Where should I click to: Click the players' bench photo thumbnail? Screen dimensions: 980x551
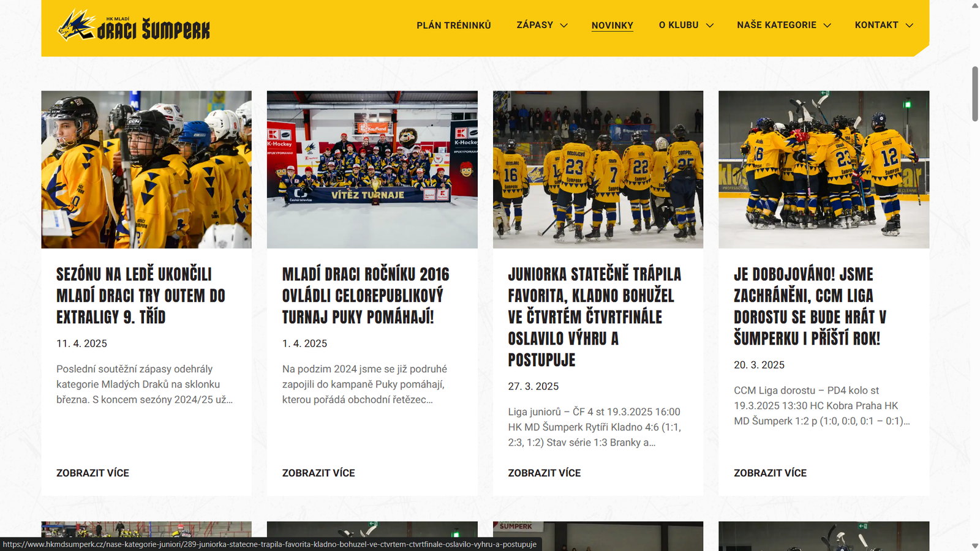tap(145, 168)
